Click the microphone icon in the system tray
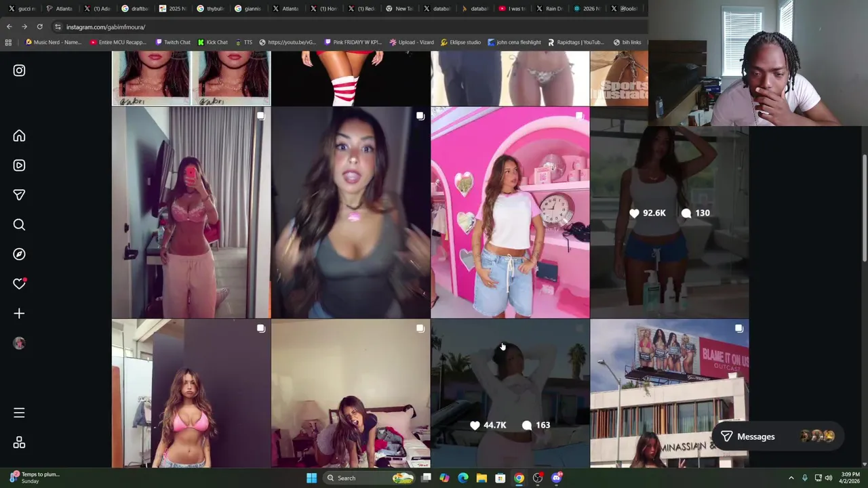The width and height of the screenshot is (868, 488). click(x=805, y=479)
